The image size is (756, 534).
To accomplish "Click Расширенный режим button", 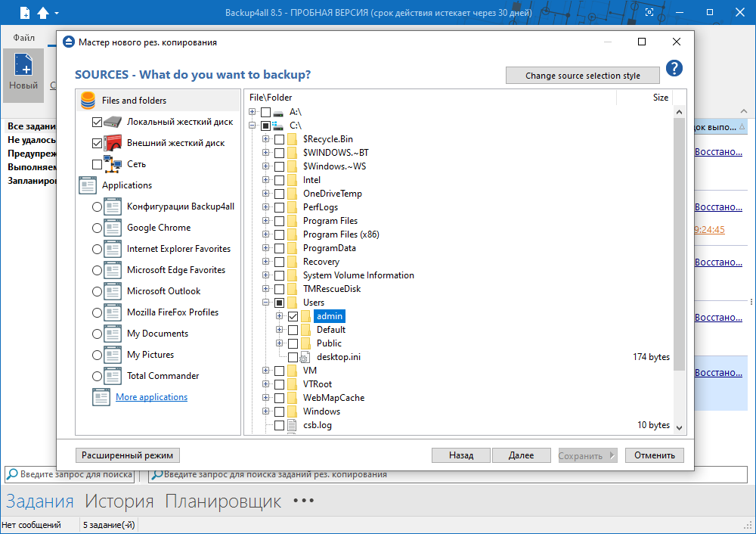I will point(127,455).
